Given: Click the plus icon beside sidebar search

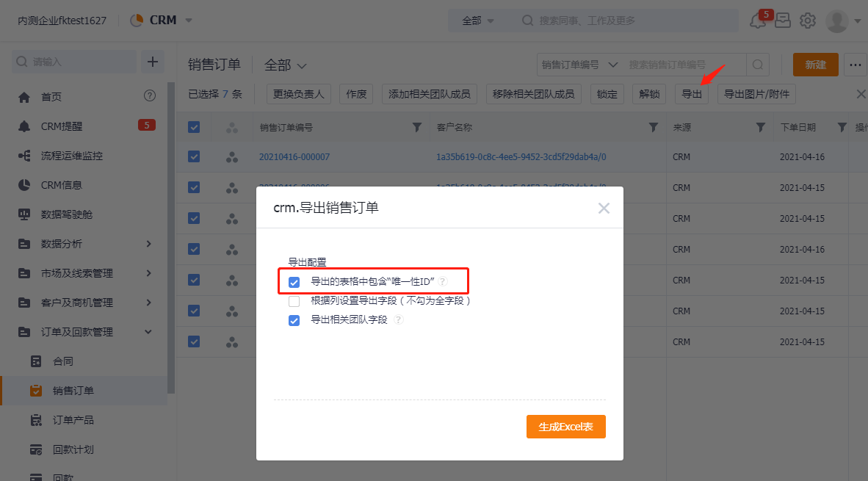Looking at the screenshot, I should coord(153,62).
